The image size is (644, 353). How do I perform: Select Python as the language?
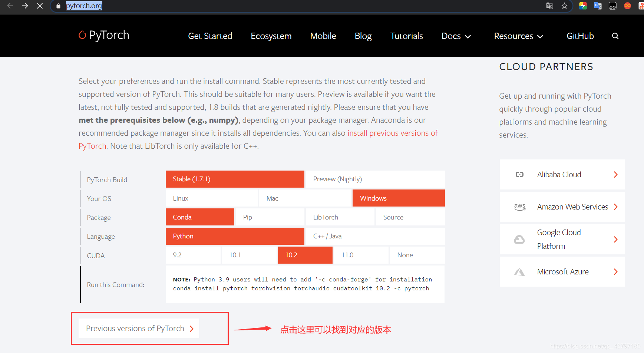point(235,236)
